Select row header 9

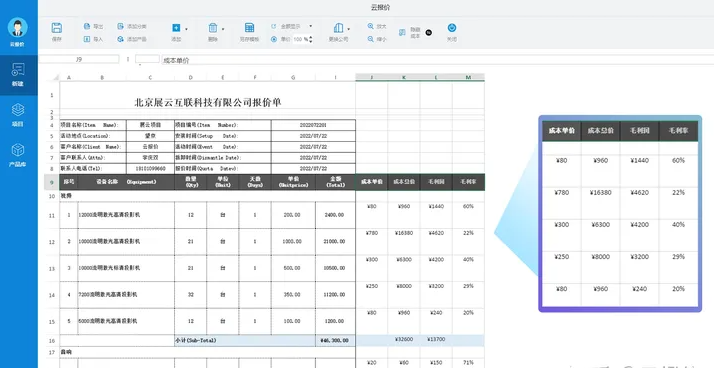click(52, 182)
